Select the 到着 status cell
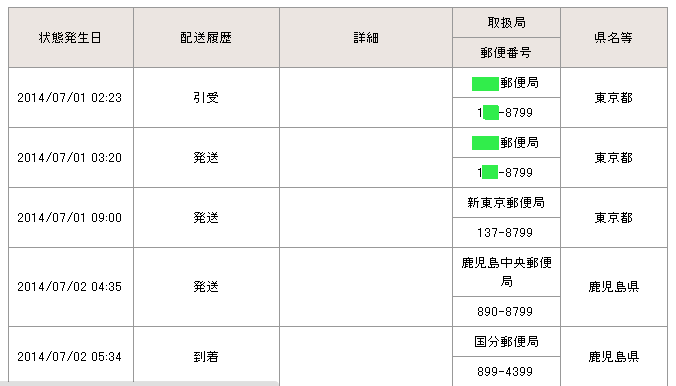The height and width of the screenshot is (386, 676). tap(206, 356)
